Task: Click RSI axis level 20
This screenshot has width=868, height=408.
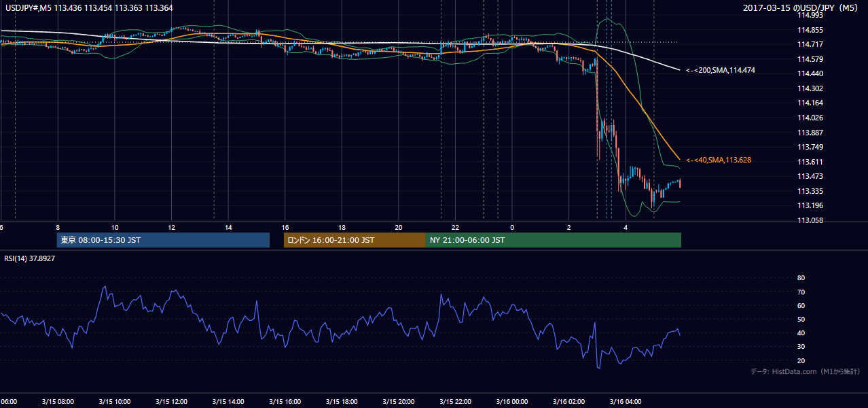Action: coord(801,360)
